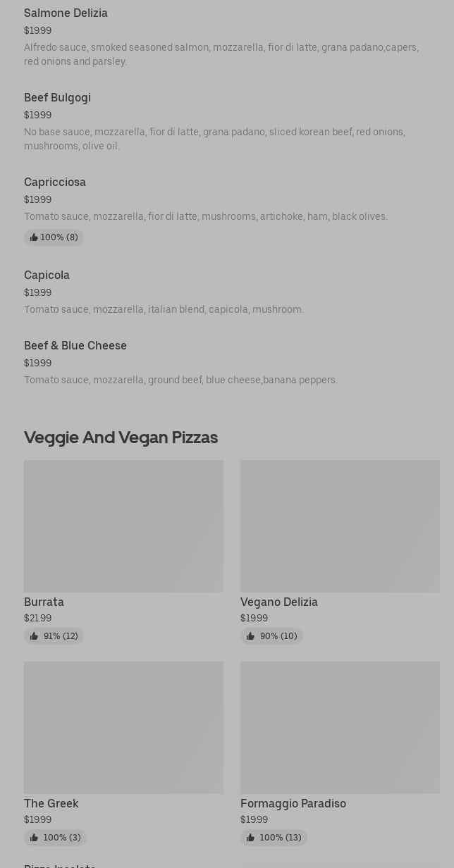Viewport: 454px width, 868px height.
Task: Click thumbs-up icon under Vegano Delizia
Action: (250, 636)
